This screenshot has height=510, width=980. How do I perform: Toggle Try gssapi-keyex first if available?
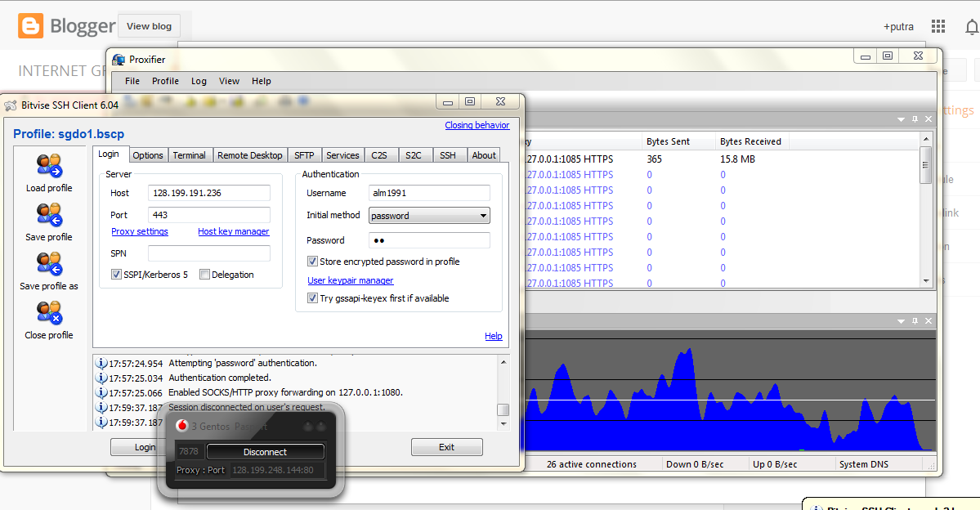point(312,298)
